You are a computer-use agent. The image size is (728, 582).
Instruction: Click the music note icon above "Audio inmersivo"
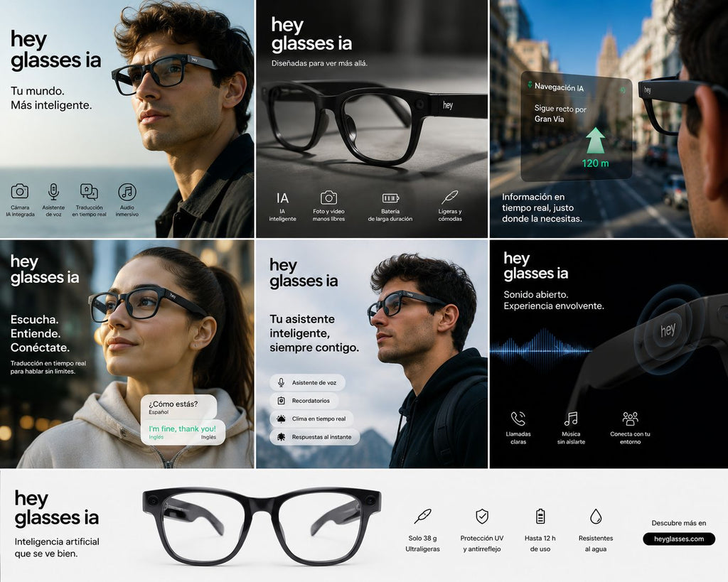127,192
